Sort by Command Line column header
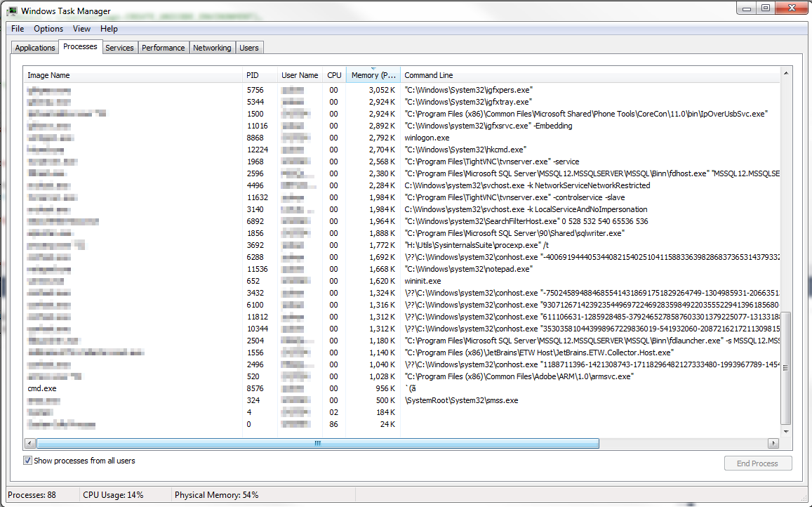The width and height of the screenshot is (812, 507). point(590,75)
